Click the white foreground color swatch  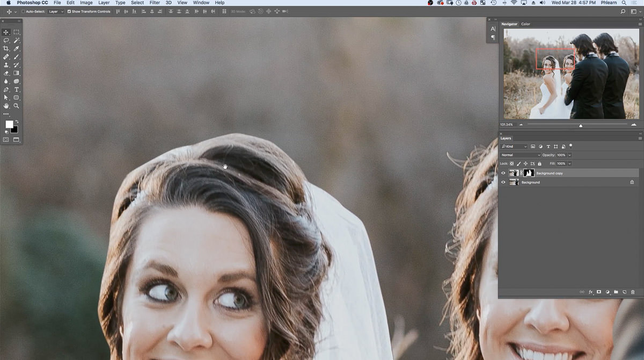(x=8, y=125)
